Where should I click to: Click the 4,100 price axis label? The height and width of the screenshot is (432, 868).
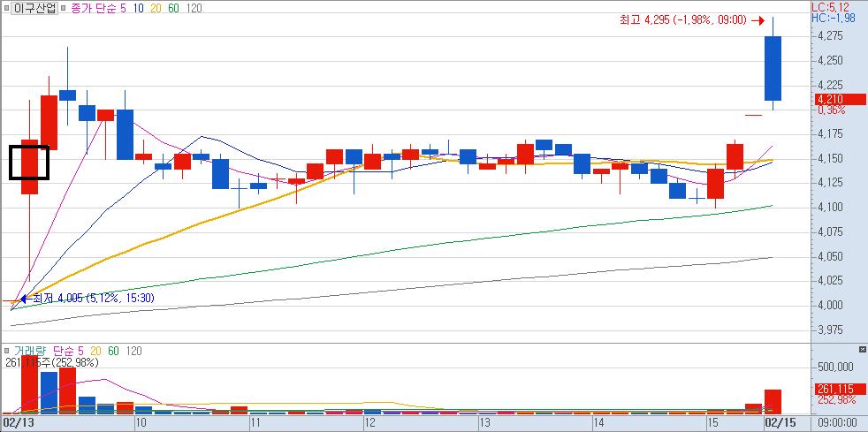(830, 208)
